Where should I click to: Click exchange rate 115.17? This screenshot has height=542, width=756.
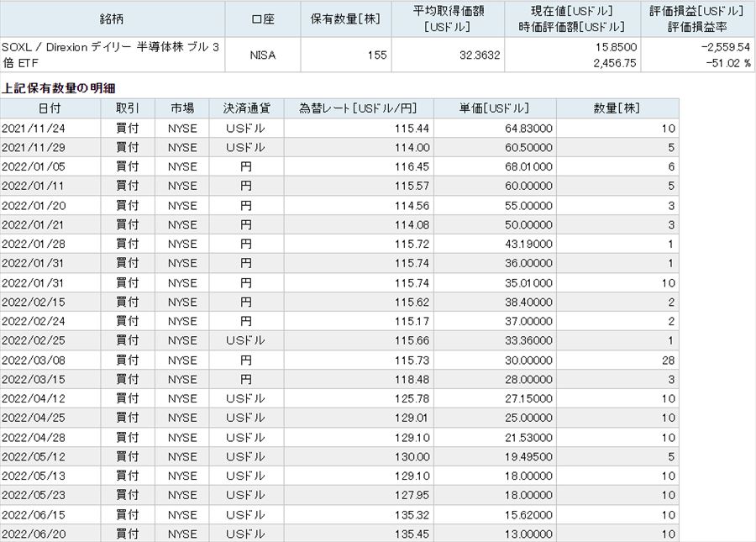coord(412,322)
